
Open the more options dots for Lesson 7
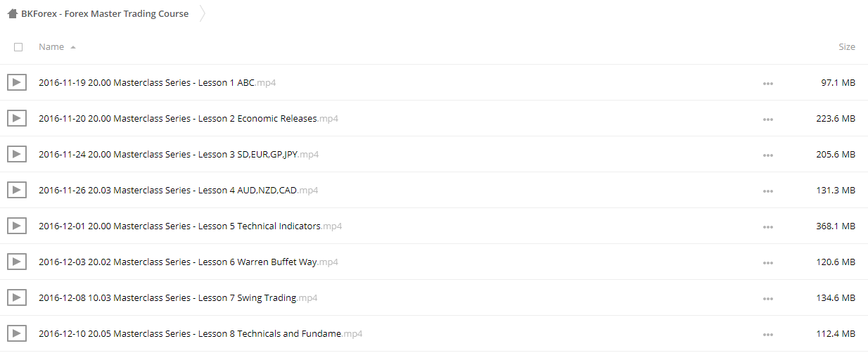[767, 299]
